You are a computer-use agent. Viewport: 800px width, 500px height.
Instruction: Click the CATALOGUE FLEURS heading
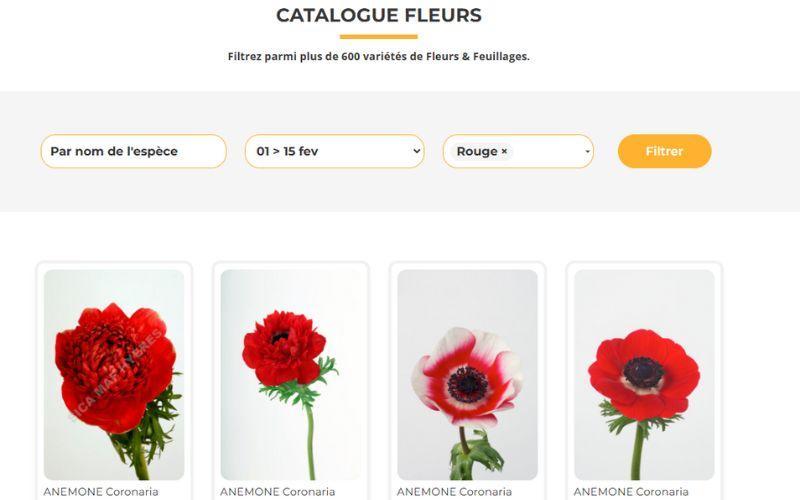[x=379, y=15]
